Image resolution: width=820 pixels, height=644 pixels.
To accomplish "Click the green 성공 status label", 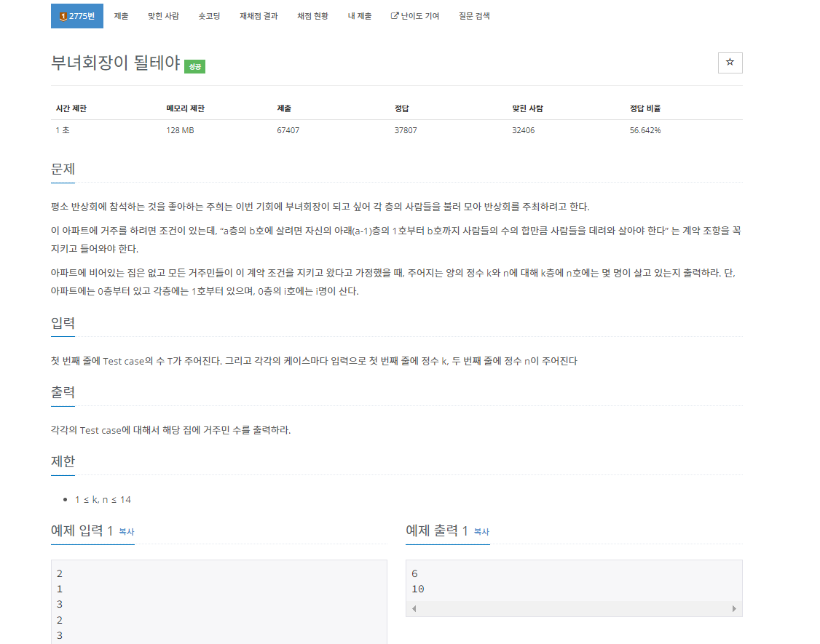I will pyautogui.click(x=194, y=66).
